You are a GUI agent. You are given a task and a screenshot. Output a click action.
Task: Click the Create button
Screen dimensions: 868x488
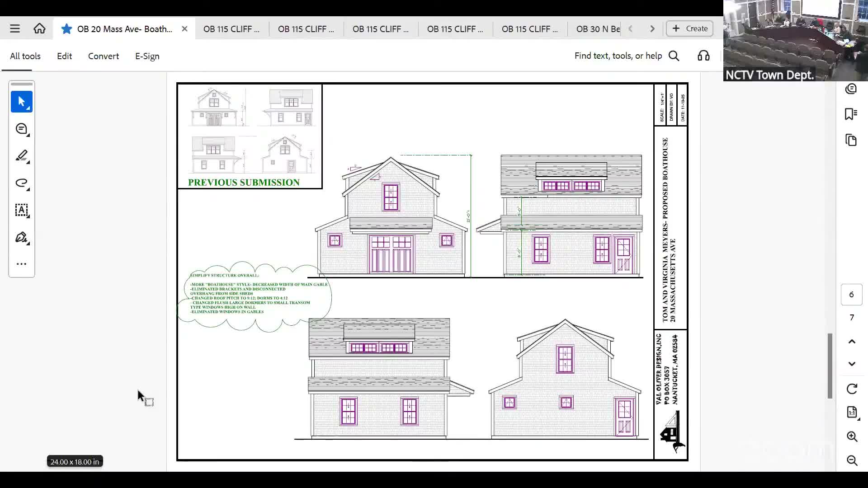point(689,28)
